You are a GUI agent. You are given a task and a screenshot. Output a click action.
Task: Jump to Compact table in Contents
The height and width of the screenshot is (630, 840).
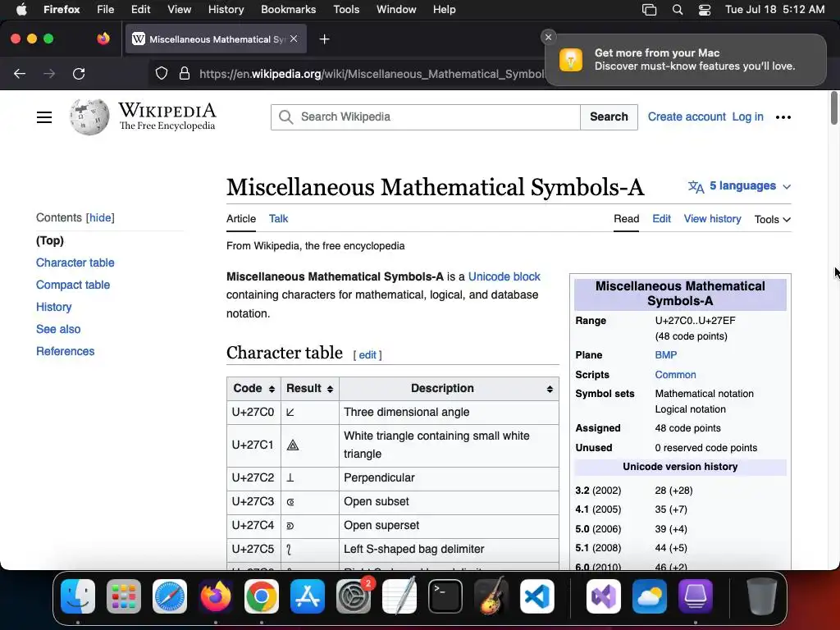point(73,285)
